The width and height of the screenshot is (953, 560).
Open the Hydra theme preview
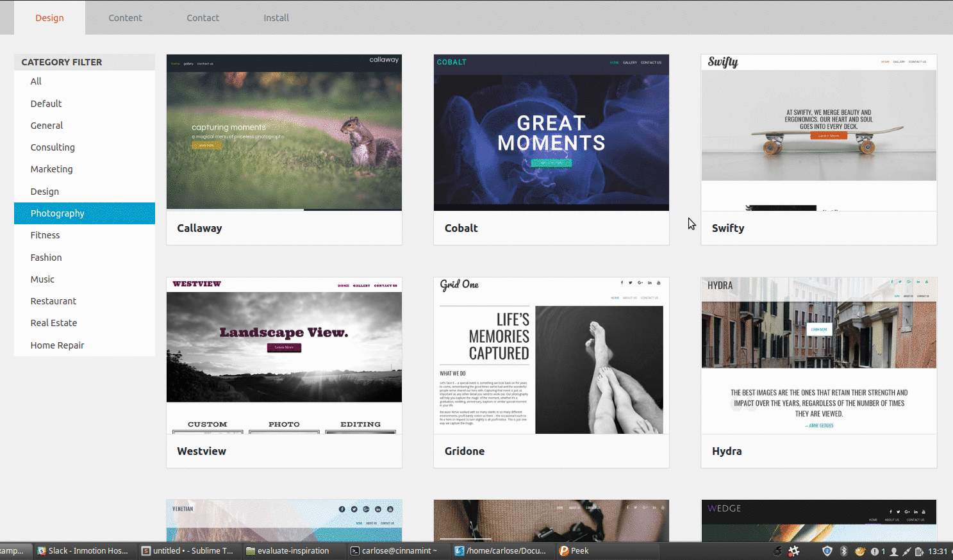pyautogui.click(x=818, y=356)
